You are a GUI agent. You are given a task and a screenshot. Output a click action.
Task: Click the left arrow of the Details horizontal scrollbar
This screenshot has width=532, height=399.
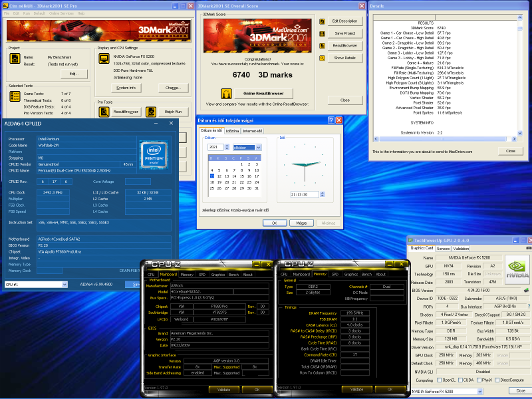[x=376, y=139]
